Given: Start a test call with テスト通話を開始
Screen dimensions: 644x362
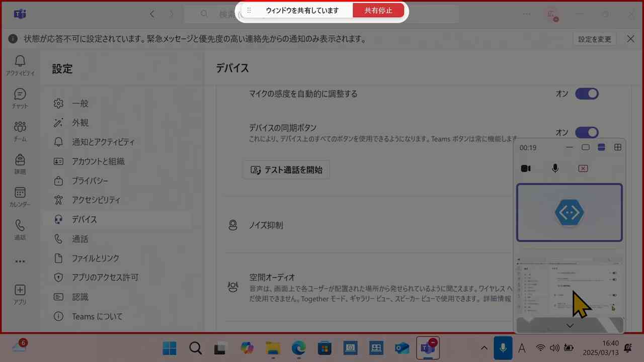Looking at the screenshot, I should pyautogui.click(x=286, y=169).
